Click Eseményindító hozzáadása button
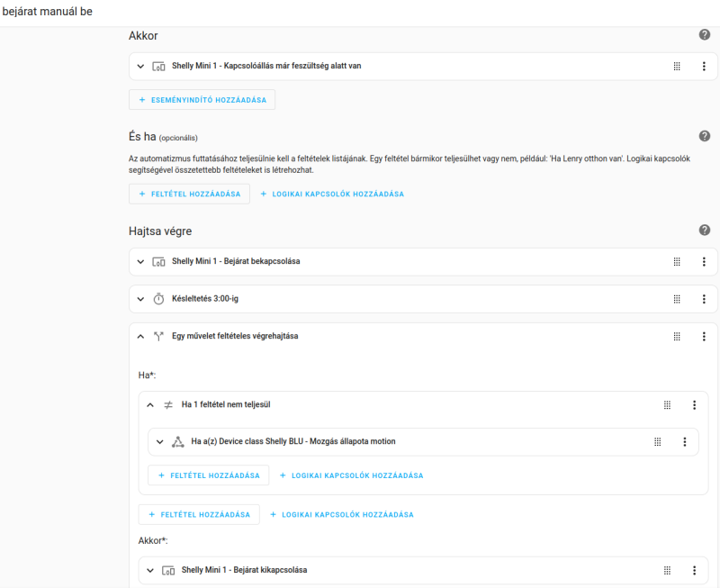The image size is (720, 588). pos(202,100)
